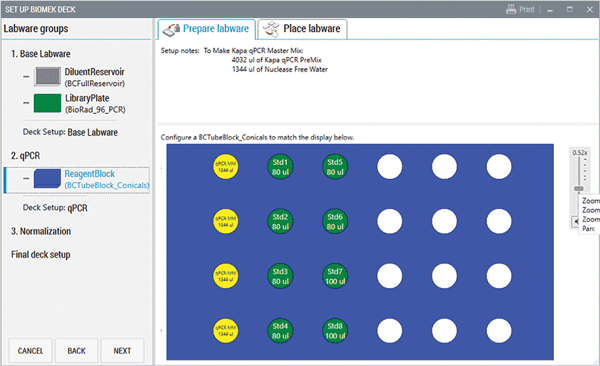Click the NEXT button
This screenshot has height=366, width=600.
click(122, 351)
